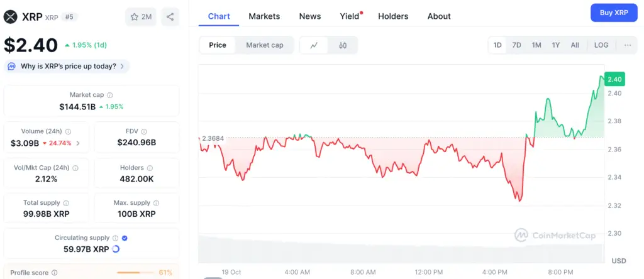Add XRP to watchlist via star button
The image size is (644, 279).
click(x=140, y=17)
